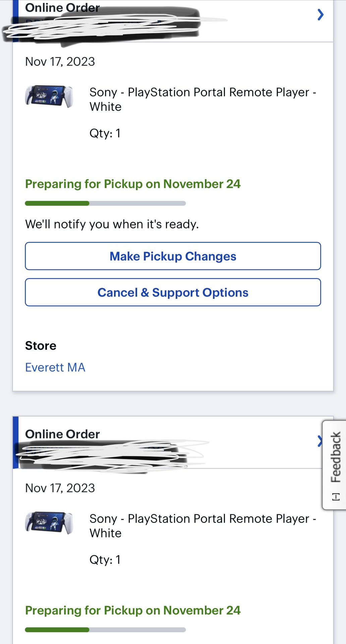The image size is (346, 644).
Task: Tap second PlayStation Portal product thumbnail
Action: [x=49, y=523]
